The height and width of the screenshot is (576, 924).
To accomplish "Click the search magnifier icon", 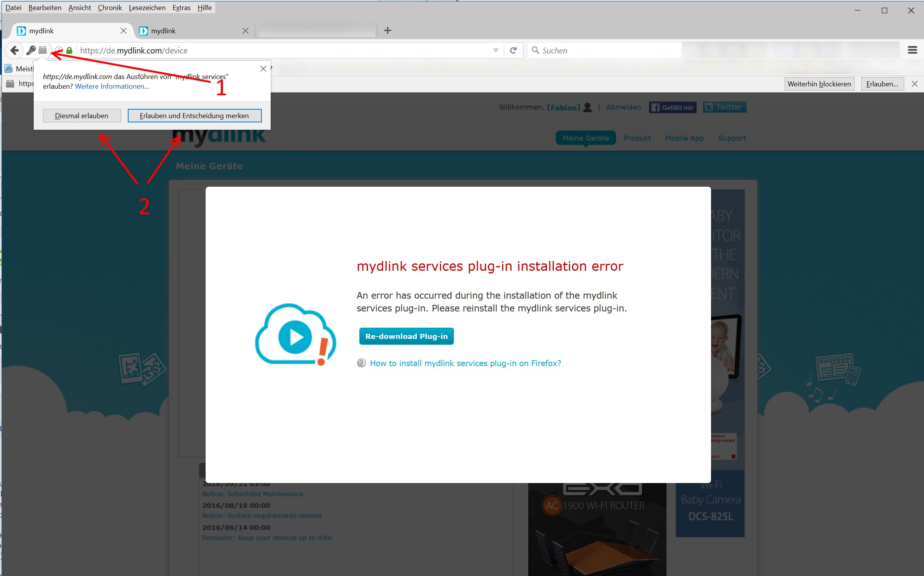I will coord(535,50).
